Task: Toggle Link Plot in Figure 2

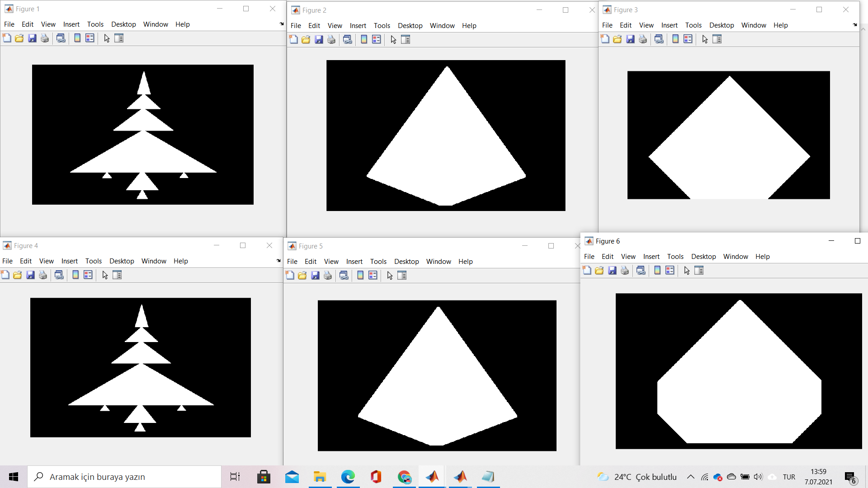Action: 348,40
